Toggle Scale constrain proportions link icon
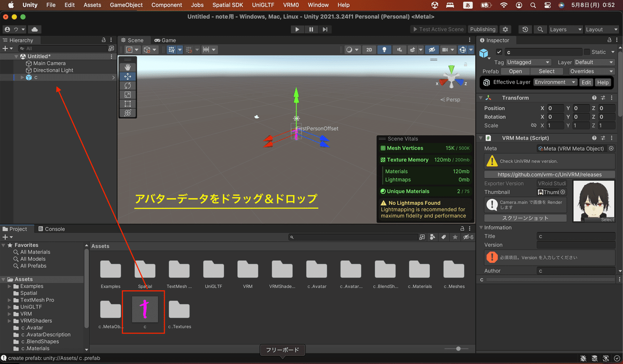Screen dimensions: 623x364 533,125
